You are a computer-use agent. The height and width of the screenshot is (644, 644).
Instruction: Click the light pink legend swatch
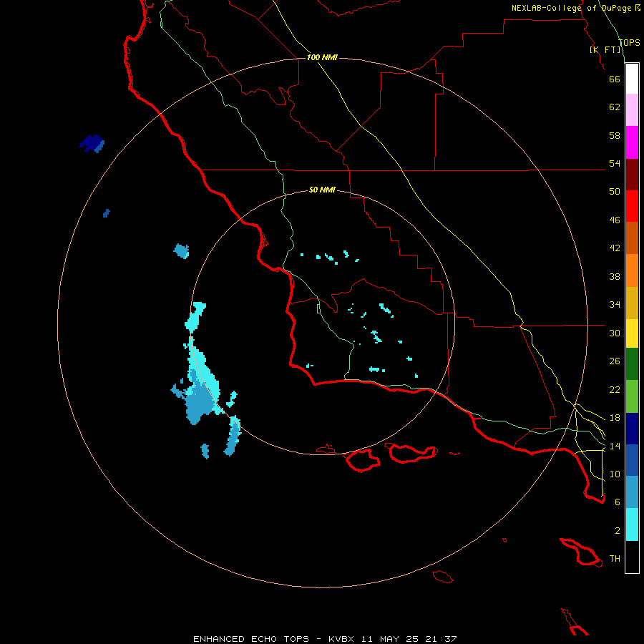tap(632, 110)
